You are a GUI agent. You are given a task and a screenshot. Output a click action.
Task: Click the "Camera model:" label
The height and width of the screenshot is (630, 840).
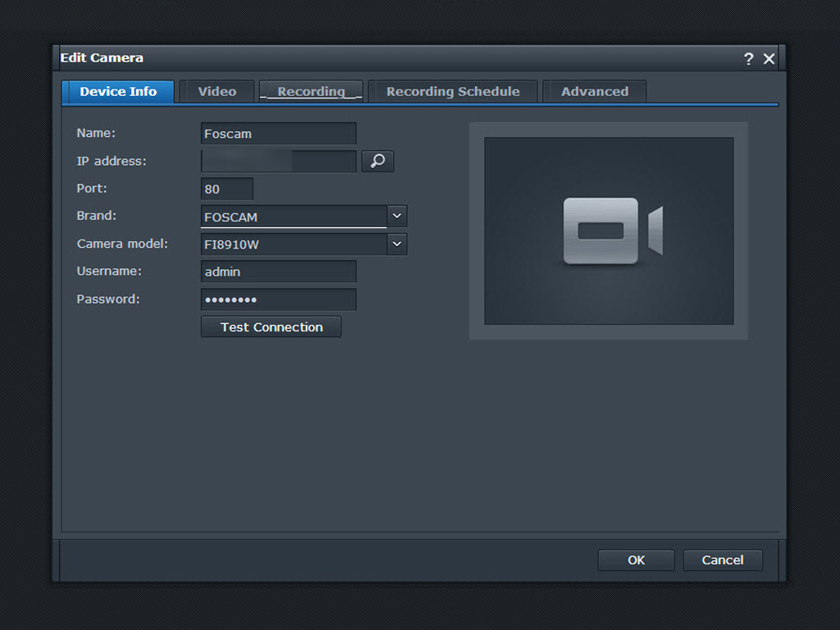(x=123, y=244)
